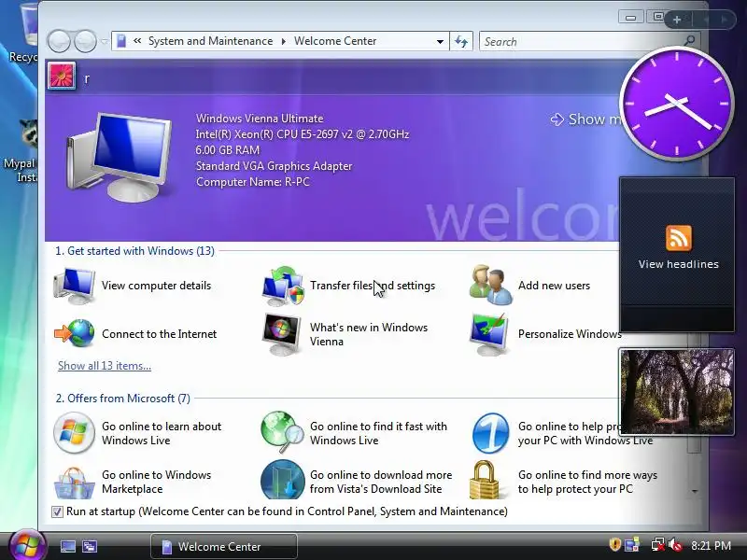Click the network tray icon with red X
Image resolution: width=747 pixels, height=560 pixels.
pyautogui.click(x=657, y=544)
